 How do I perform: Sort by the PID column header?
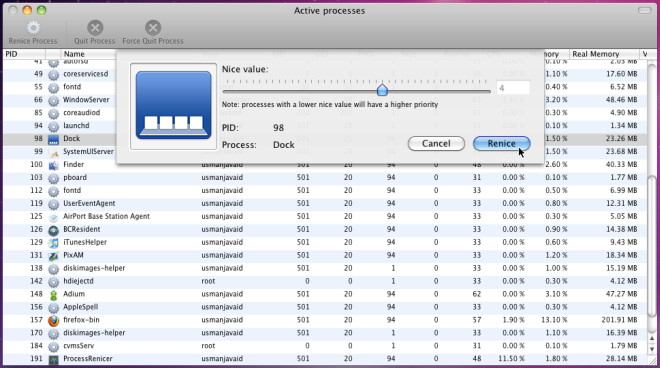tap(24, 54)
